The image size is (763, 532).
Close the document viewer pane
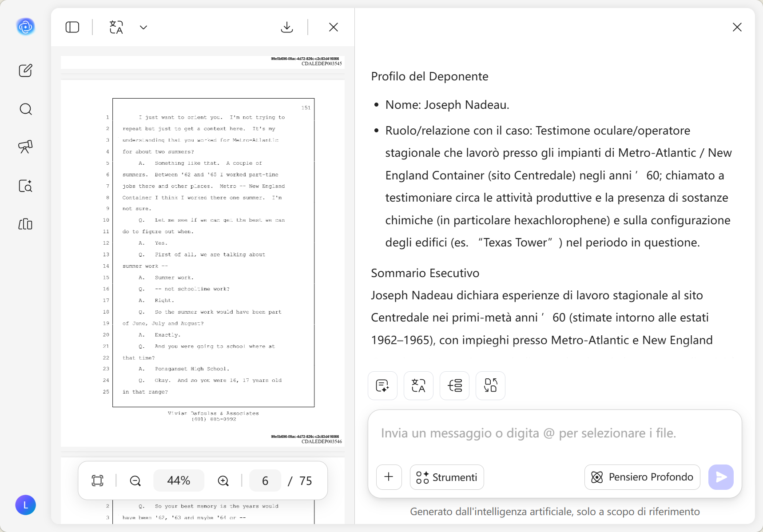point(334,28)
